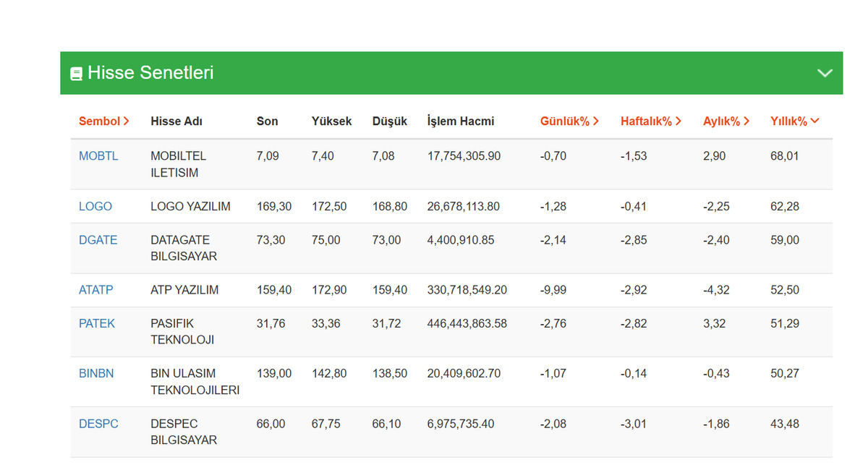
Task: Click the book icon beside Hisse Senetleri
Action: pyautogui.click(x=76, y=74)
